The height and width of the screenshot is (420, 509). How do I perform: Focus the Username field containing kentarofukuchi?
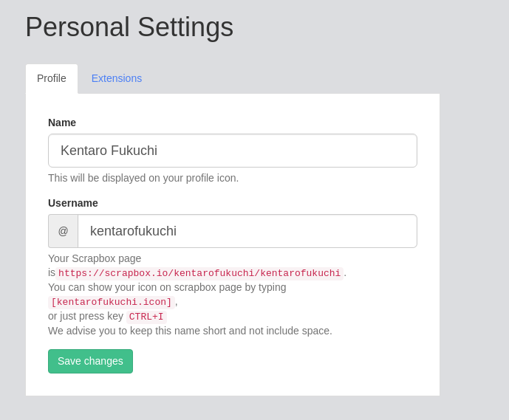pyautogui.click(x=247, y=231)
